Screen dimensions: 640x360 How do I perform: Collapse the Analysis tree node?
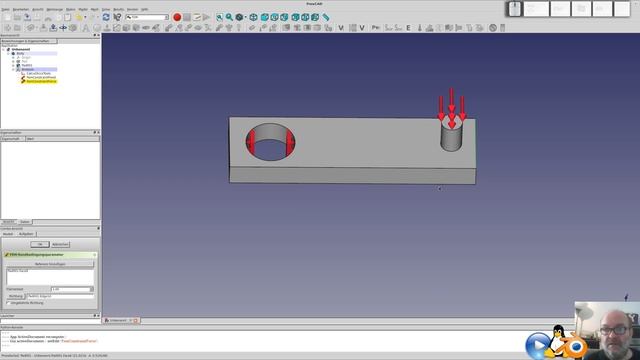click(13, 69)
